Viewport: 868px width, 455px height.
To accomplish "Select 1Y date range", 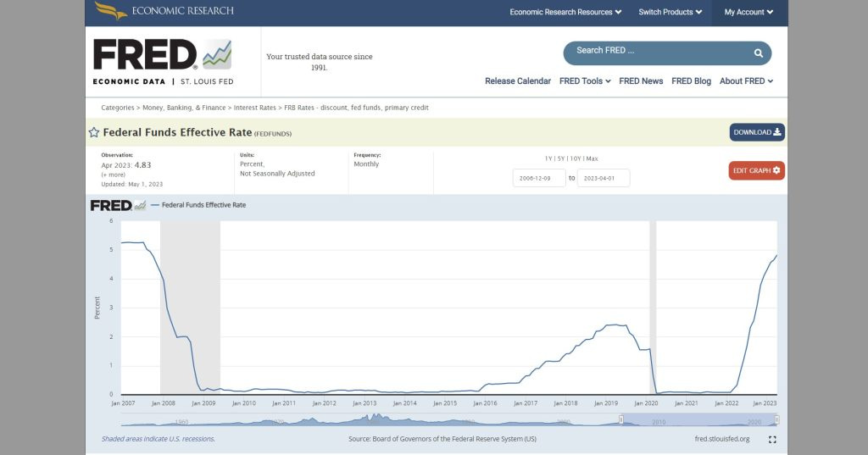I will tap(548, 158).
